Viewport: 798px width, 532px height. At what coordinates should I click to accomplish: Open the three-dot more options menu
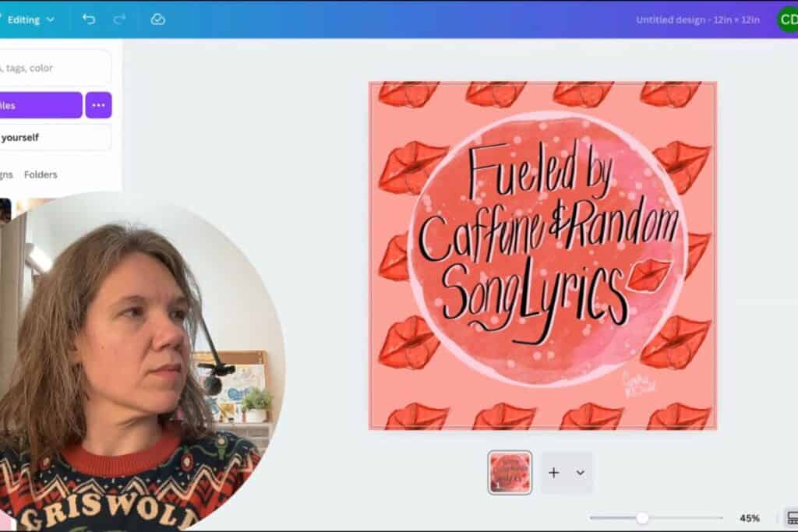tap(98, 104)
